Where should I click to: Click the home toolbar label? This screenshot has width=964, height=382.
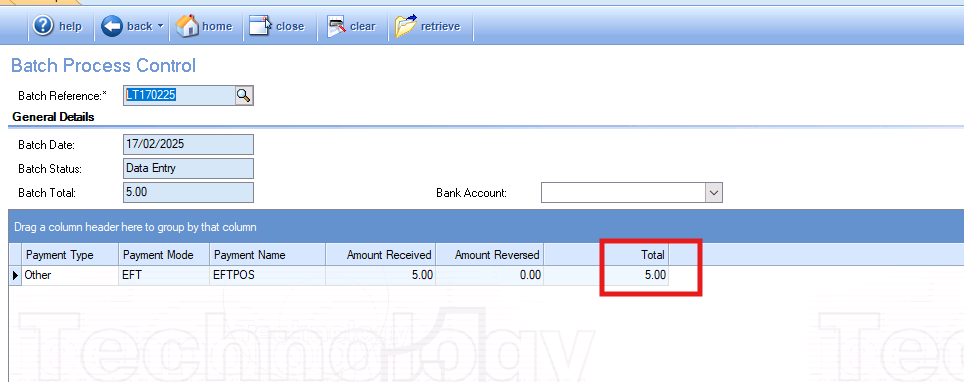point(217,26)
